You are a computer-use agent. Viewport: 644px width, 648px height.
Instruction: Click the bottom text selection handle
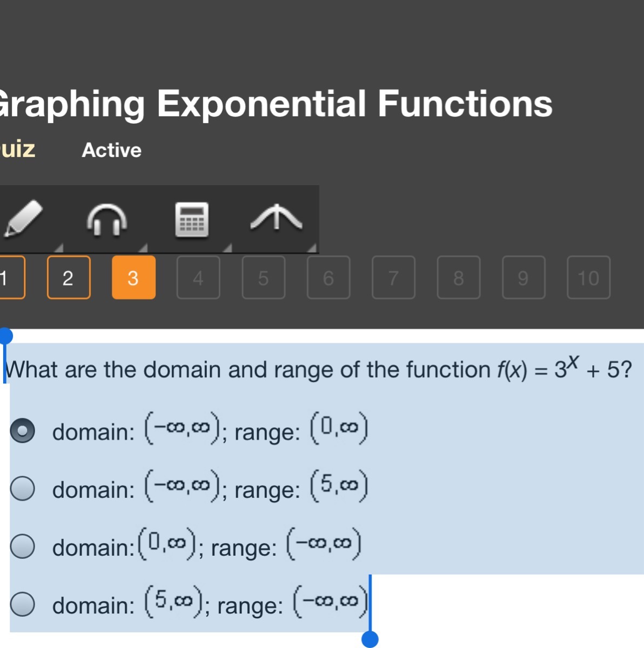[370, 639]
